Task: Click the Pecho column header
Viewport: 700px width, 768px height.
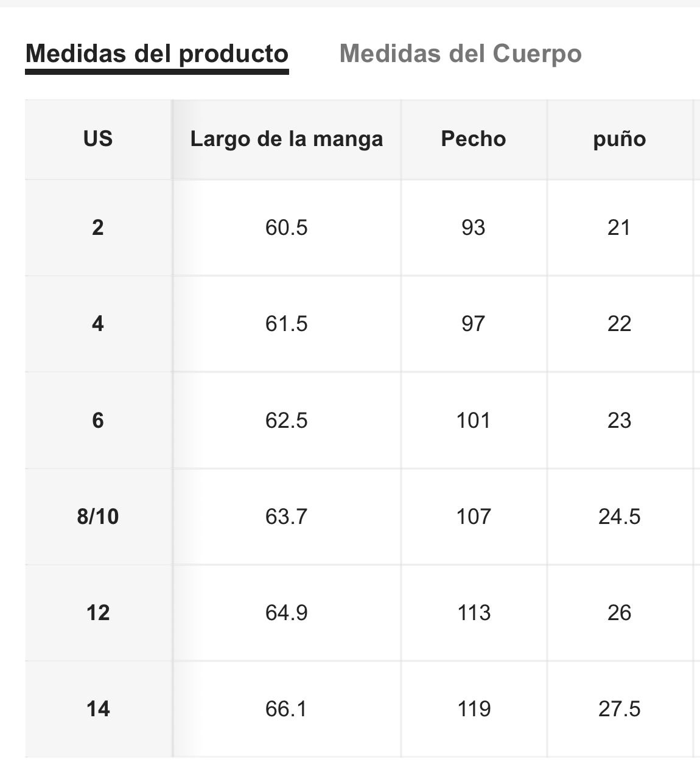Action: coord(474,139)
